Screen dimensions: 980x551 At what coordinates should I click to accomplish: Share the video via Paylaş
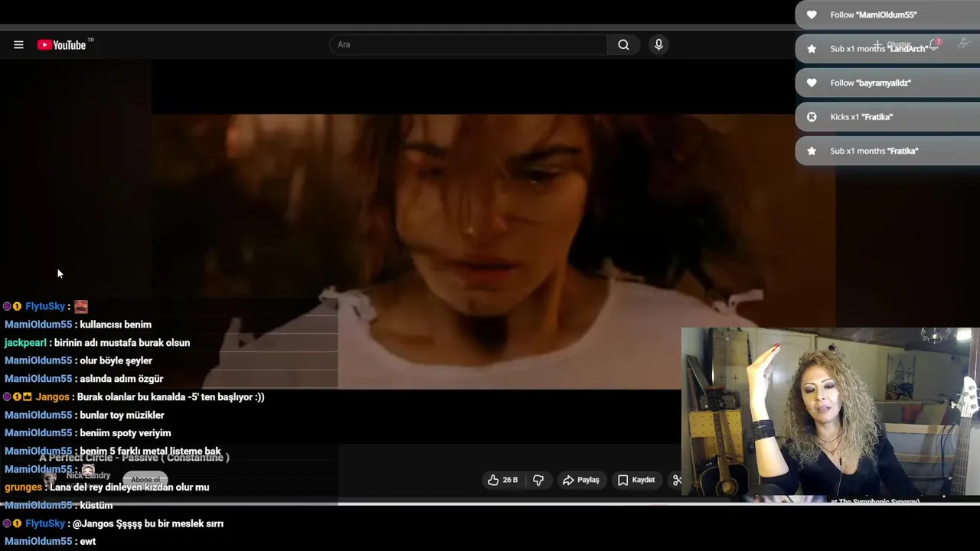(581, 480)
